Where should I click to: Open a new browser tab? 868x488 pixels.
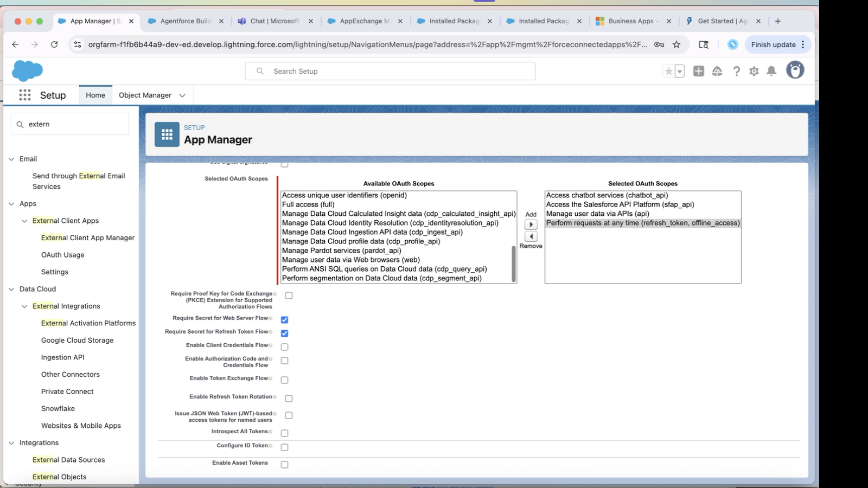(778, 21)
